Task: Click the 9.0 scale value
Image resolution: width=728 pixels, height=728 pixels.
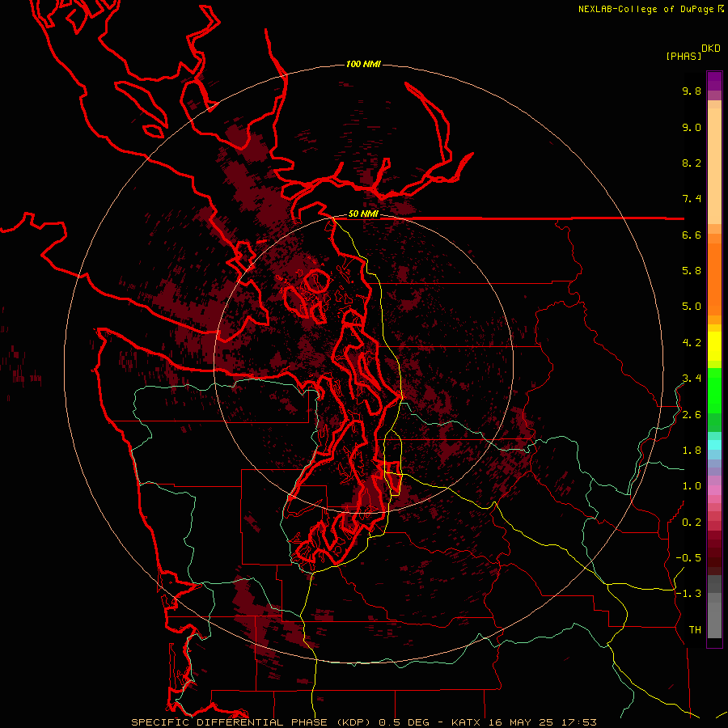Action: [692, 127]
